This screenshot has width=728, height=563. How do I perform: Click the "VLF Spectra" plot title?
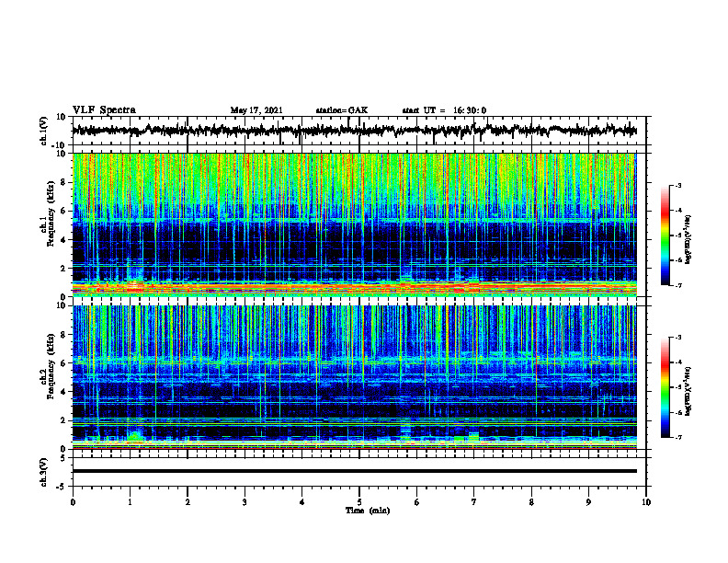coord(104,110)
